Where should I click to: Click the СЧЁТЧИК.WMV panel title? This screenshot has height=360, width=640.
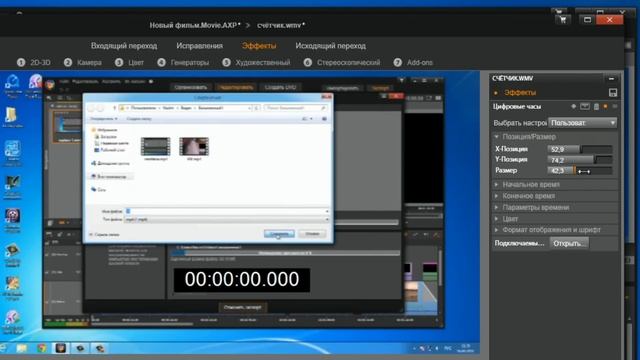coord(513,78)
